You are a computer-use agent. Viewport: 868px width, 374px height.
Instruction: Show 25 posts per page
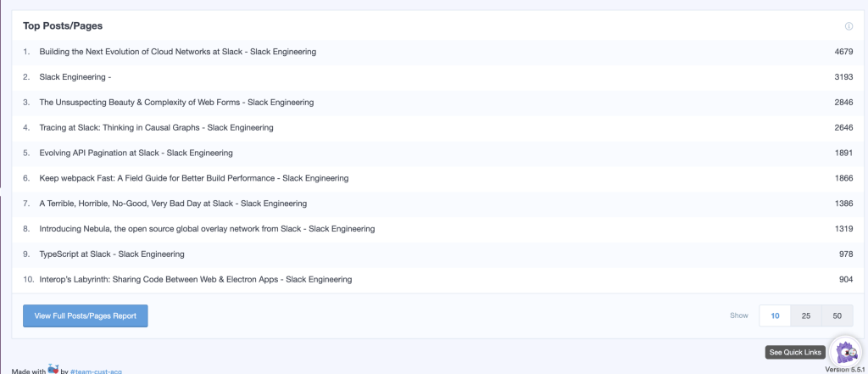[x=806, y=315]
